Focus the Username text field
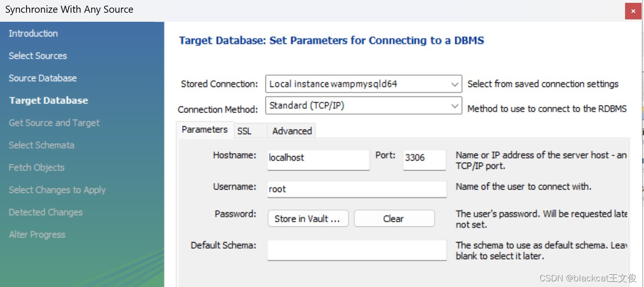This screenshot has width=644, height=287. [357, 189]
